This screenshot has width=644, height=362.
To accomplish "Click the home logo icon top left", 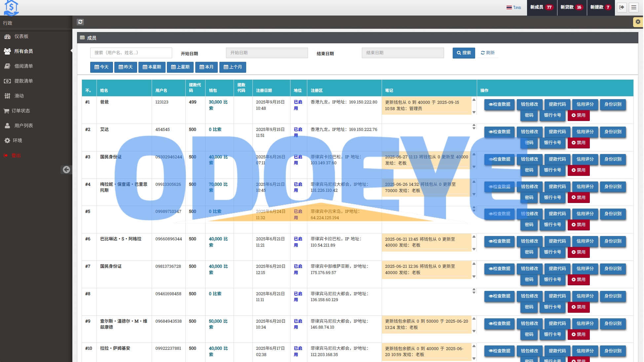I will pos(11,8).
